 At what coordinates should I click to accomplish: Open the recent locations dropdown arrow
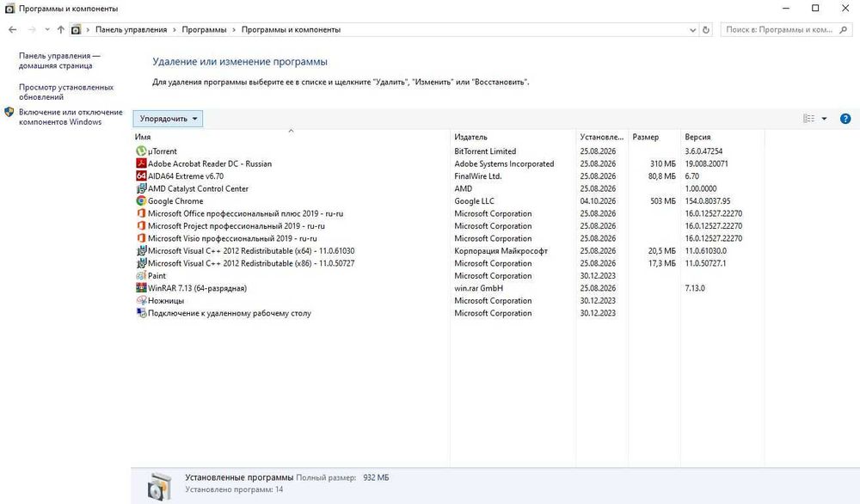47,29
